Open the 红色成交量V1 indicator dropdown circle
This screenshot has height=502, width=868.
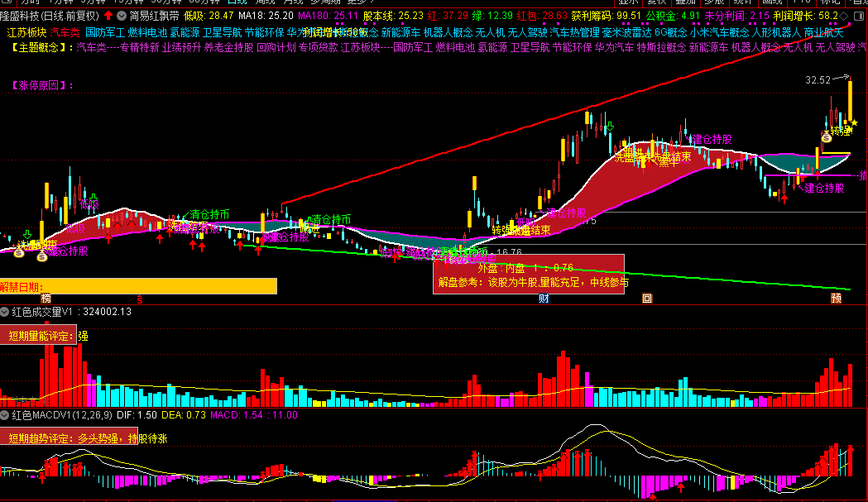point(4,312)
